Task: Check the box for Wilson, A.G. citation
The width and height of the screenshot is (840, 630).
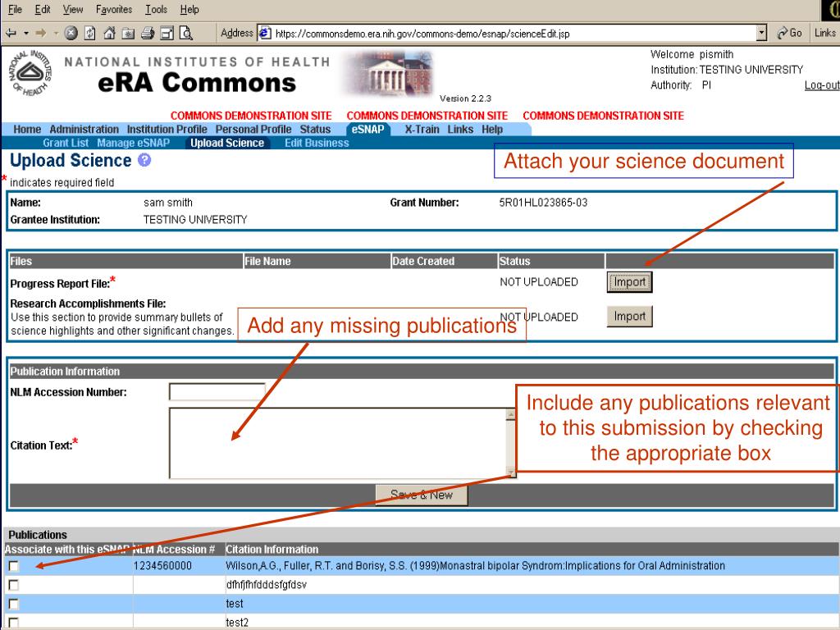Action: click(x=13, y=566)
